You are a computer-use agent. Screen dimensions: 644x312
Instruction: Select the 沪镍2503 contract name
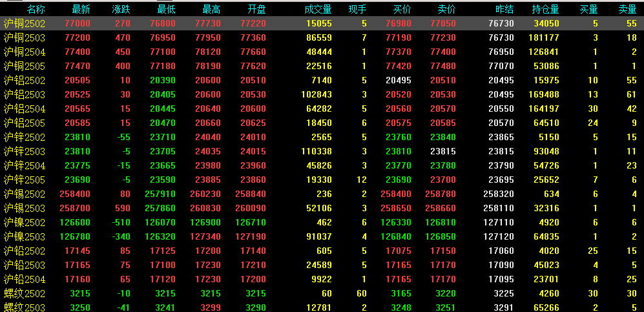click(x=25, y=236)
